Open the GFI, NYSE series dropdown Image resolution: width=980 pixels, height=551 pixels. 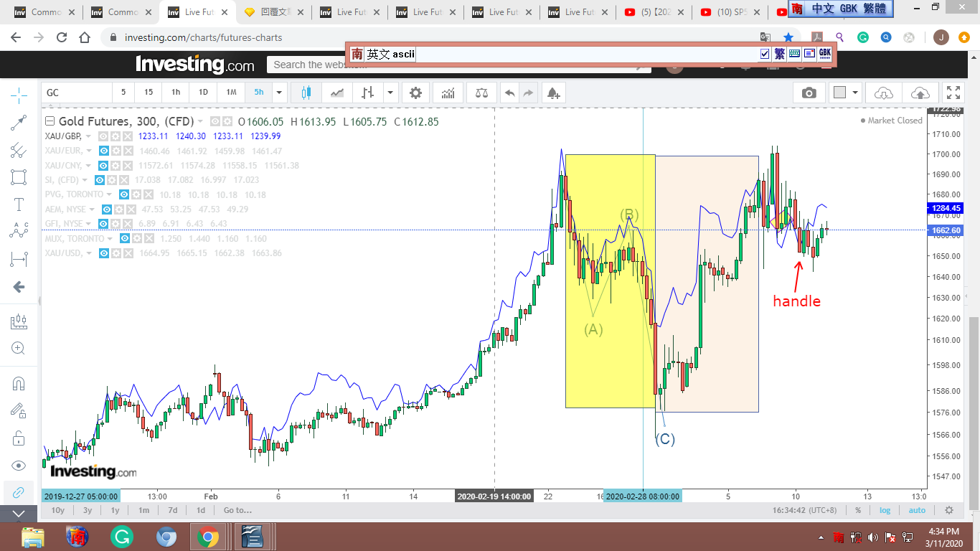click(88, 224)
